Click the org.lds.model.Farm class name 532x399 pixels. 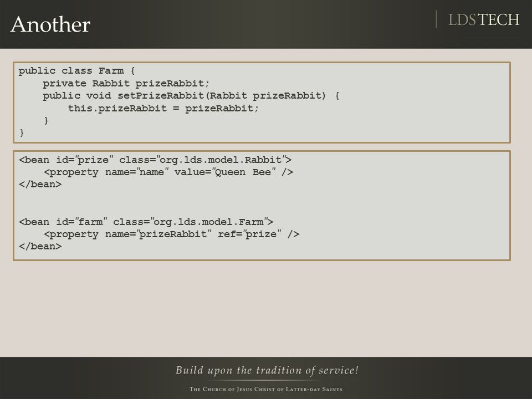[x=208, y=222]
